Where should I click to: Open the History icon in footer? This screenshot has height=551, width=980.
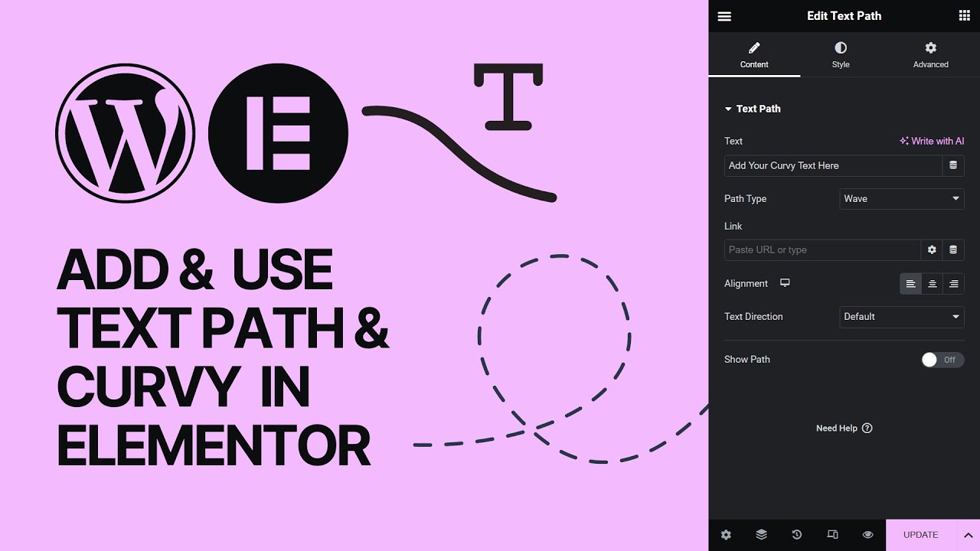point(797,535)
